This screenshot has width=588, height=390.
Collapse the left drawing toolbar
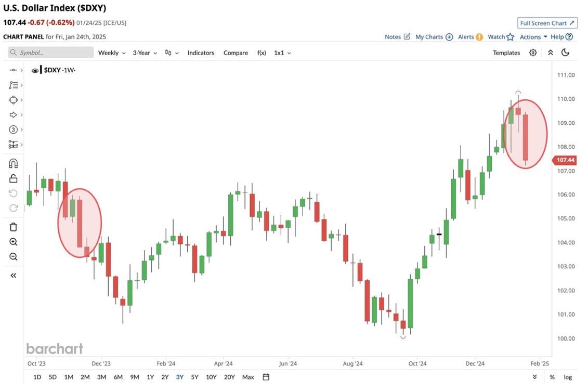[x=14, y=276]
